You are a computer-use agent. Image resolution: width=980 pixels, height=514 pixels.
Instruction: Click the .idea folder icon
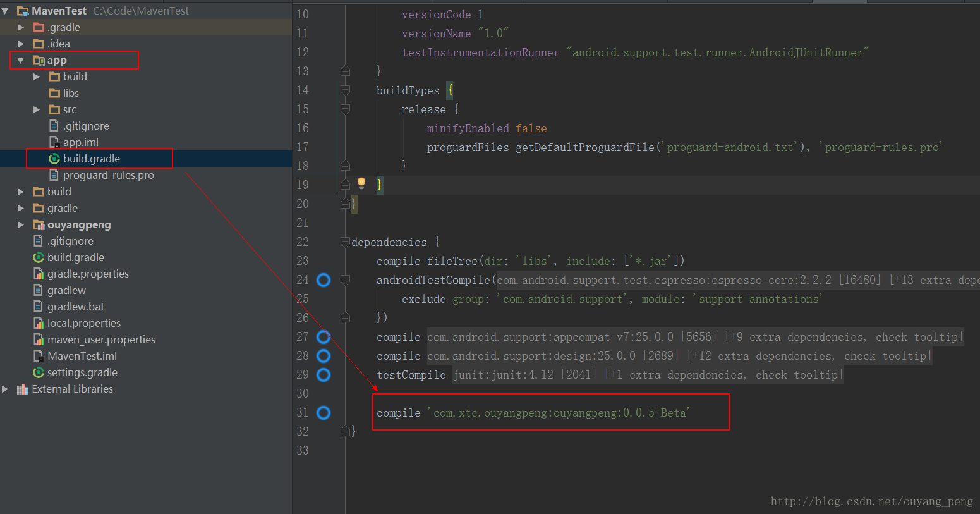39,44
